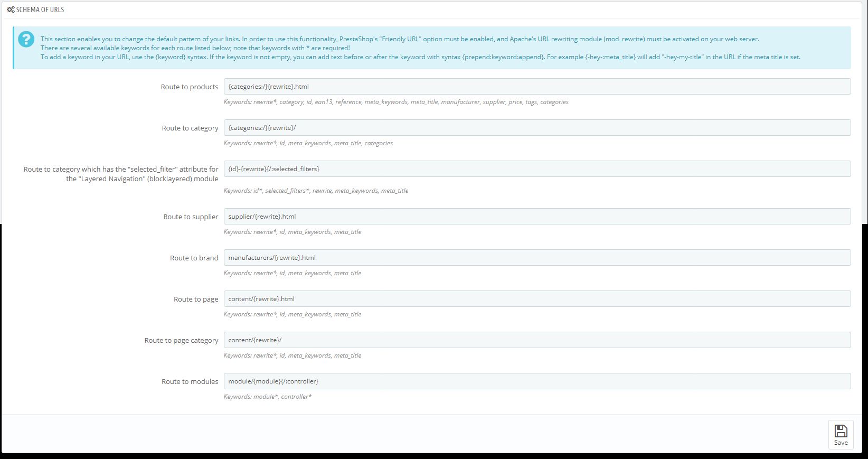Click the "Route to page category" label
This screenshot has width=868, height=459.
[181, 340]
